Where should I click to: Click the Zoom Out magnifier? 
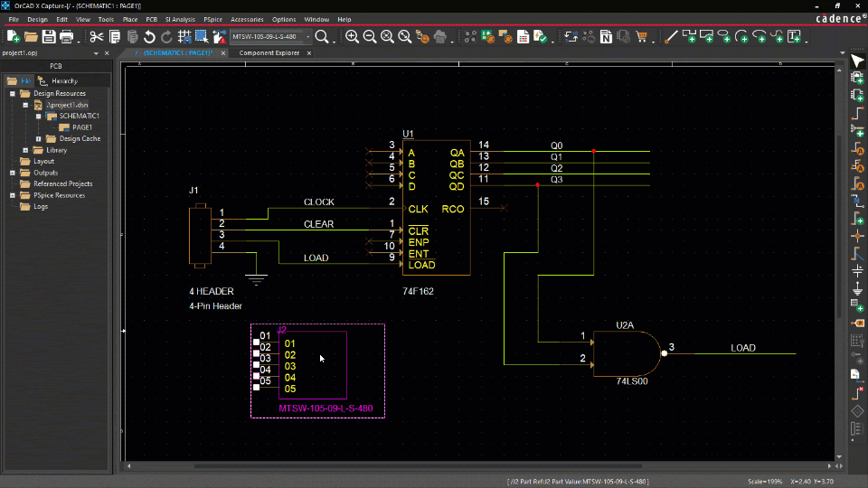click(x=370, y=37)
